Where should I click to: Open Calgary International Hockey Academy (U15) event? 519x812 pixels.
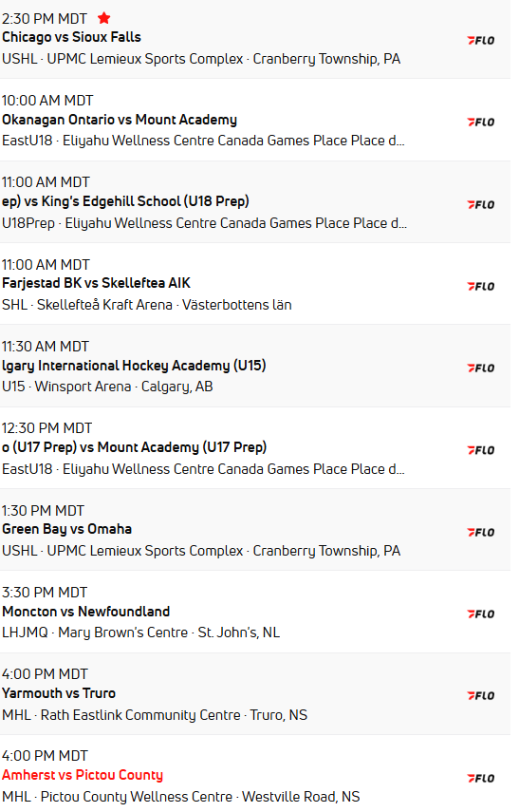pyautogui.click(x=134, y=366)
